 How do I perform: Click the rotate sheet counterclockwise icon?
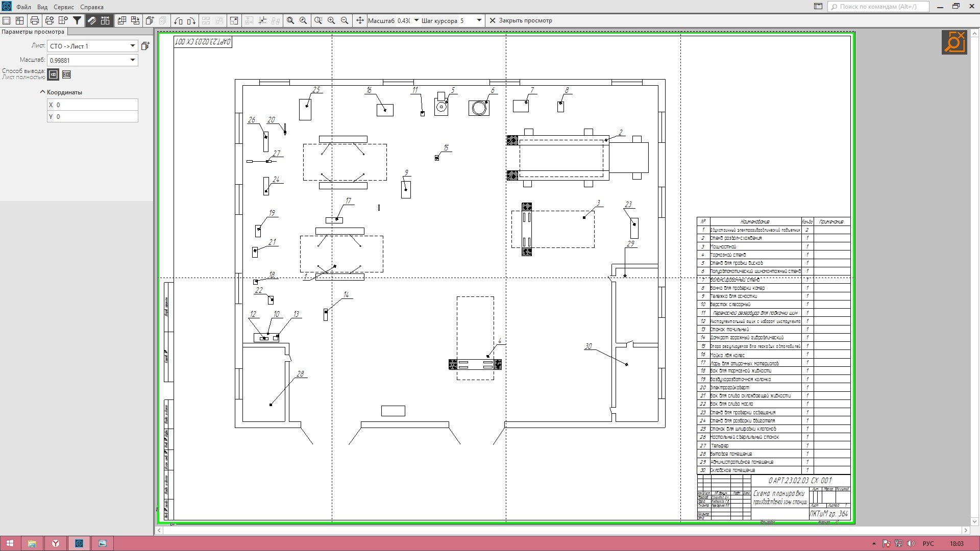[178, 20]
